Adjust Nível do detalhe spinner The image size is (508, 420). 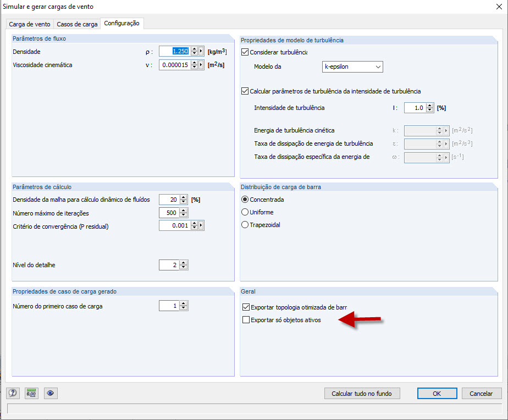click(x=184, y=265)
